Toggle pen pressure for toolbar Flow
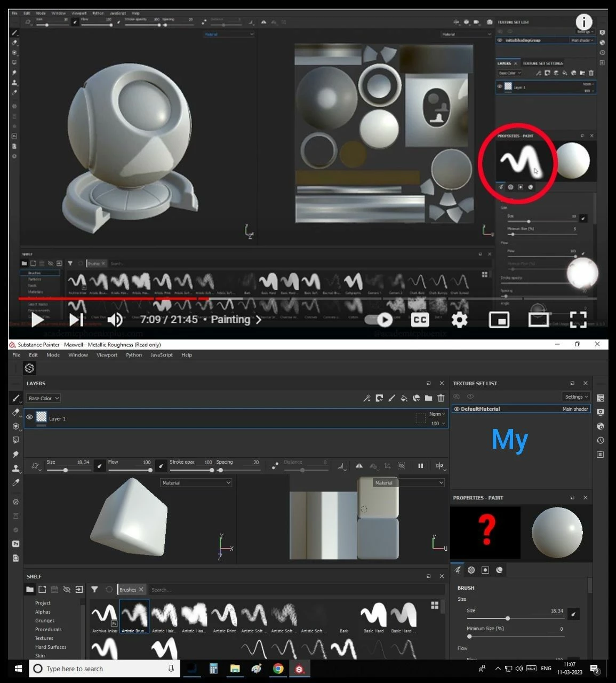The image size is (616, 683). coord(161,466)
